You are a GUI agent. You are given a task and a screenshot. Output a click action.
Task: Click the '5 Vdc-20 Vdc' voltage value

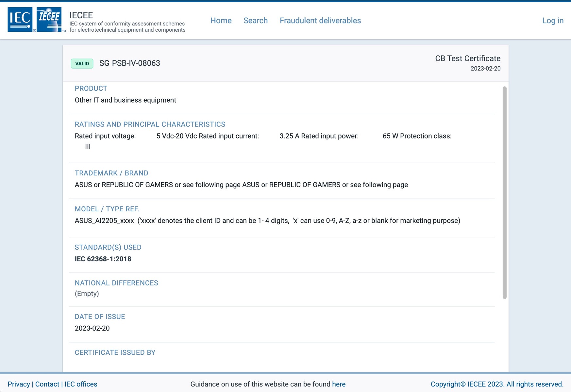tap(176, 136)
